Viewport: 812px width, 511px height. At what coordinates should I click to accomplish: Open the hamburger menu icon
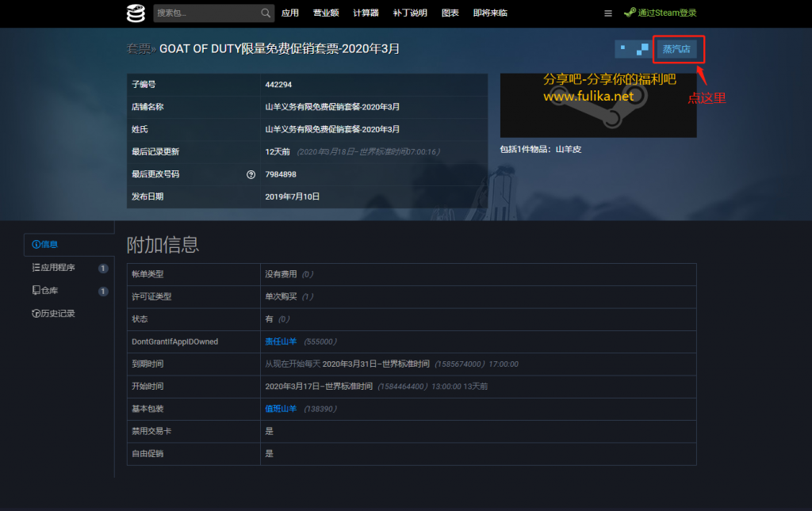[608, 13]
